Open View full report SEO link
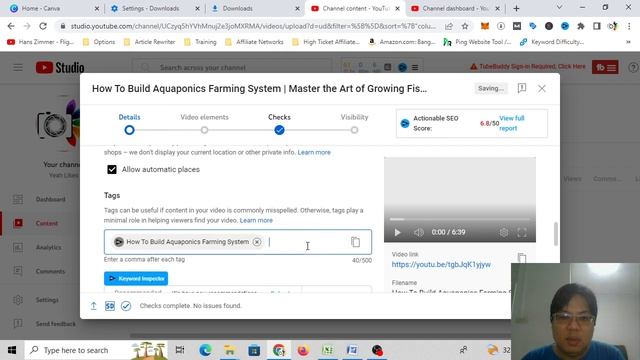 pos(511,123)
